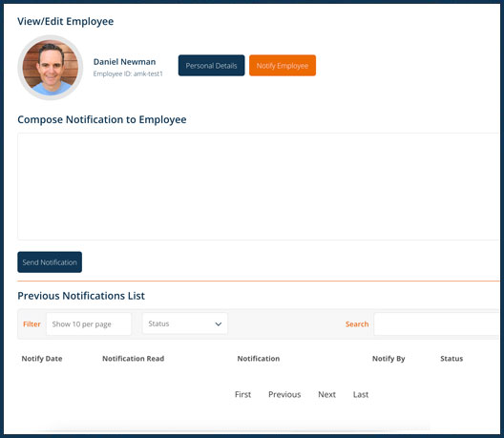Click into the Search input field
The height and width of the screenshot is (438, 504).
tap(437, 323)
